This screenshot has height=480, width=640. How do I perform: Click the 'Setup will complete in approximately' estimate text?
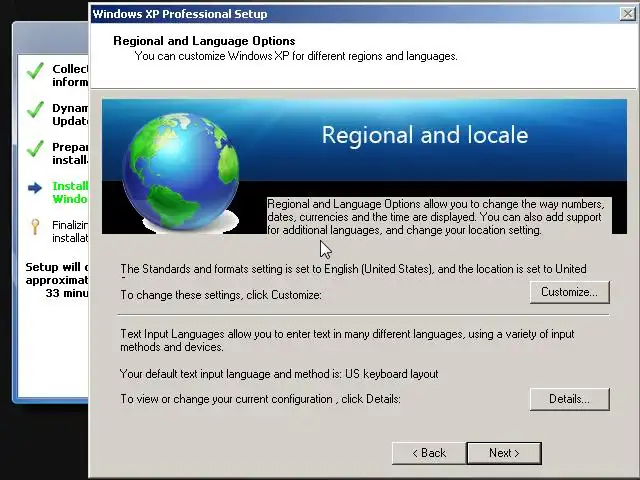click(57, 280)
